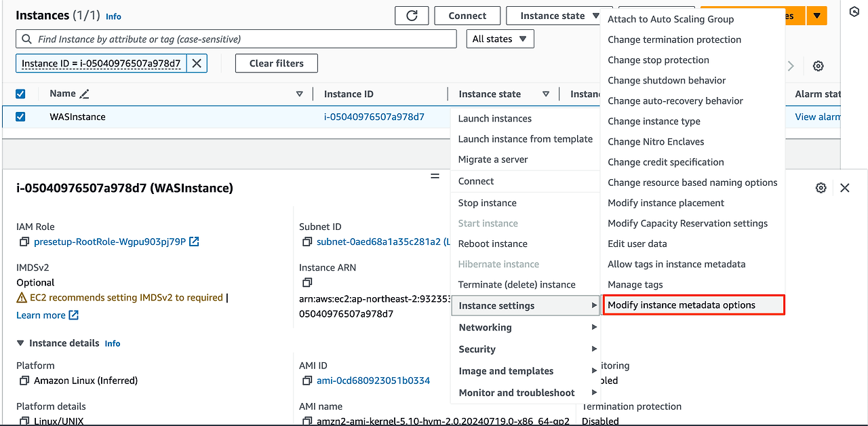Image resolution: width=868 pixels, height=426 pixels.
Task: Copy Platform Amazon Linux value icon
Action: tap(24, 381)
